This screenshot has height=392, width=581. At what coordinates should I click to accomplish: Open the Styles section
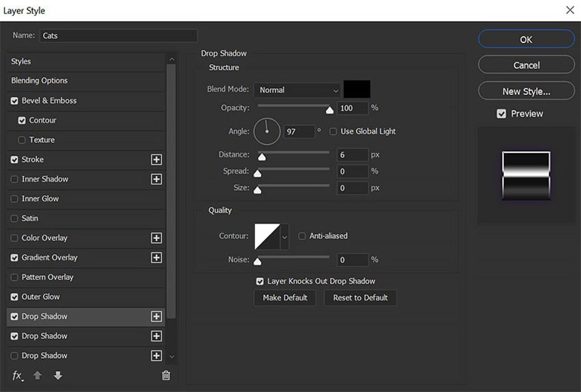click(21, 62)
